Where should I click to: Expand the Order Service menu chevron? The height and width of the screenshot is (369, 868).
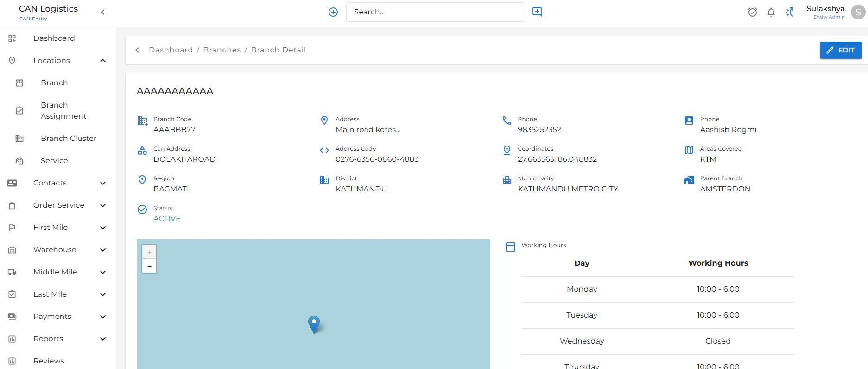tap(103, 205)
